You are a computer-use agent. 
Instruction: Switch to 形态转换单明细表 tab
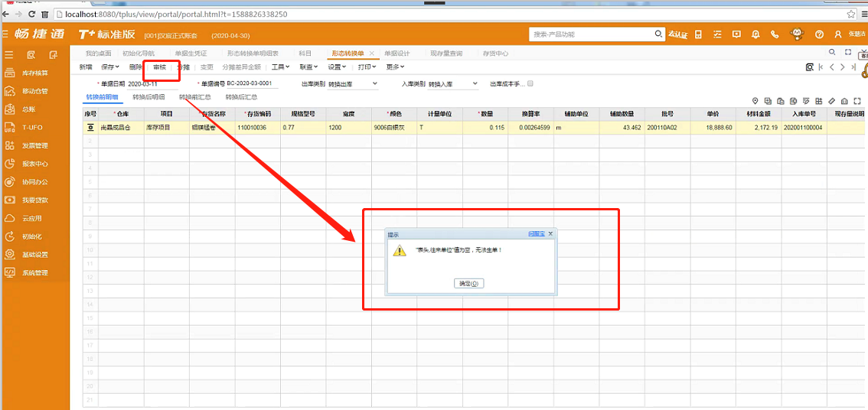(253, 54)
